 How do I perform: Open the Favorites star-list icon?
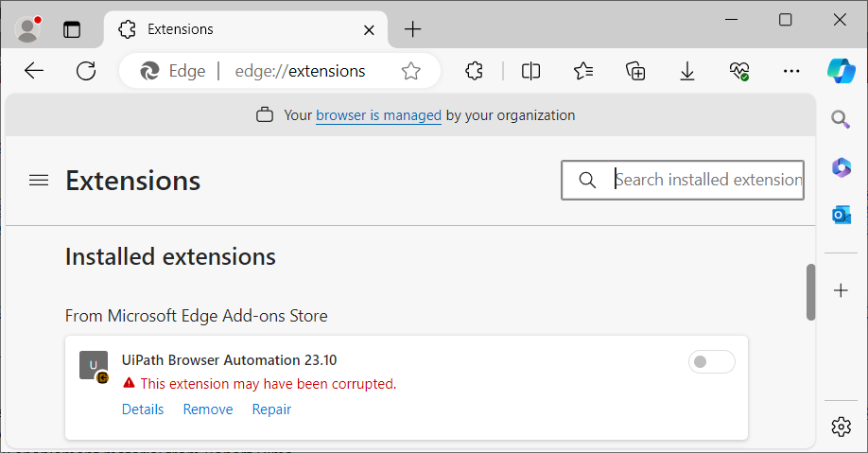click(583, 71)
